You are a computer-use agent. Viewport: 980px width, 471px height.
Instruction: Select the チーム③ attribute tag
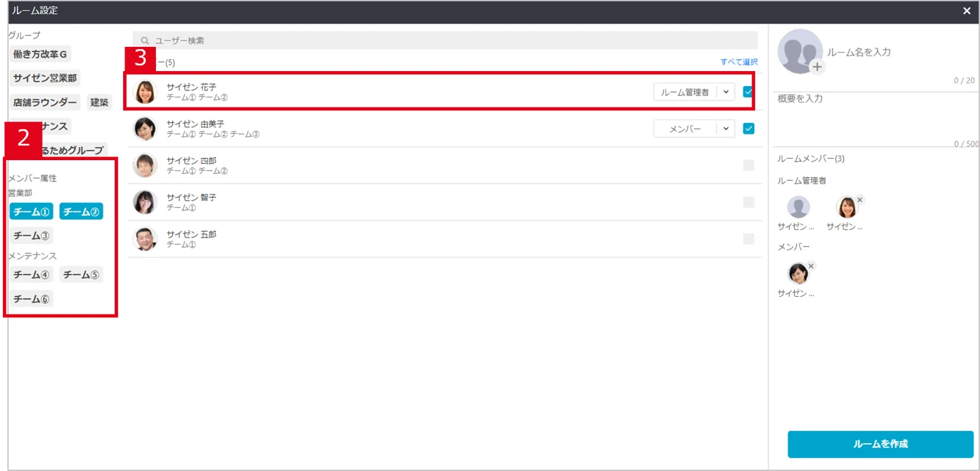[x=31, y=235]
